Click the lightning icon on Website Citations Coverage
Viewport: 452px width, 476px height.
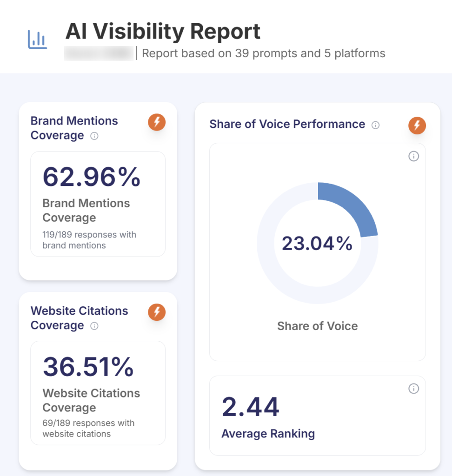156,312
